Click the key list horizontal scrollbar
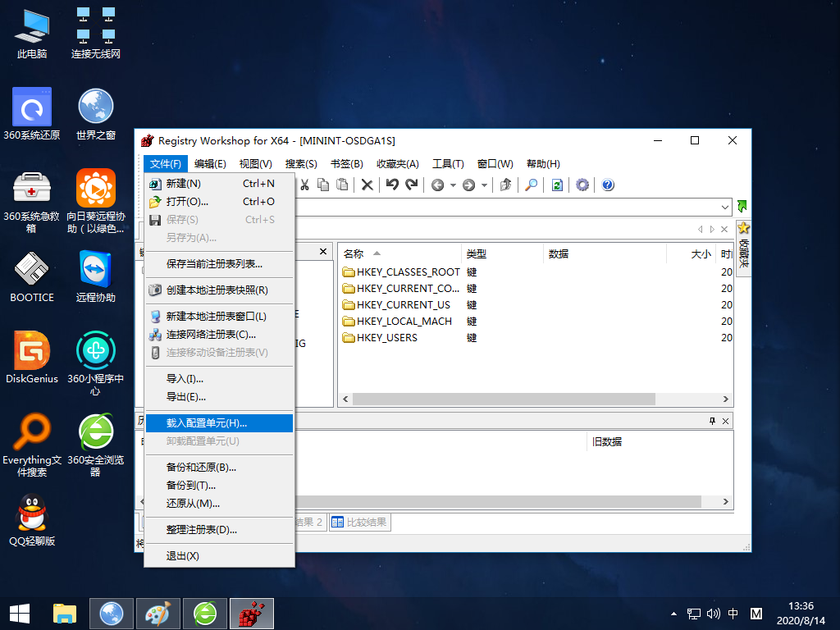 504,399
